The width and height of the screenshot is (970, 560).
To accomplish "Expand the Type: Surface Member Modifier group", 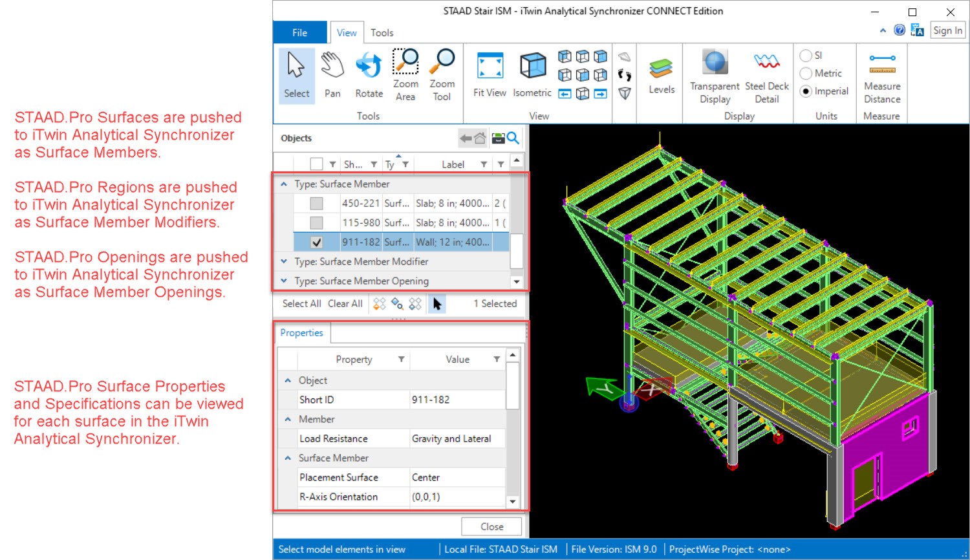I will point(284,262).
